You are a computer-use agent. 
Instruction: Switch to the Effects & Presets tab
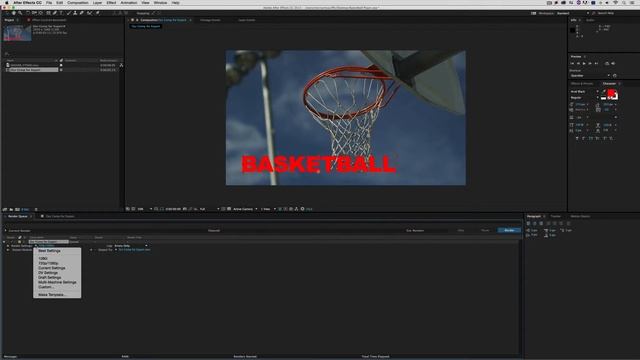click(x=582, y=84)
